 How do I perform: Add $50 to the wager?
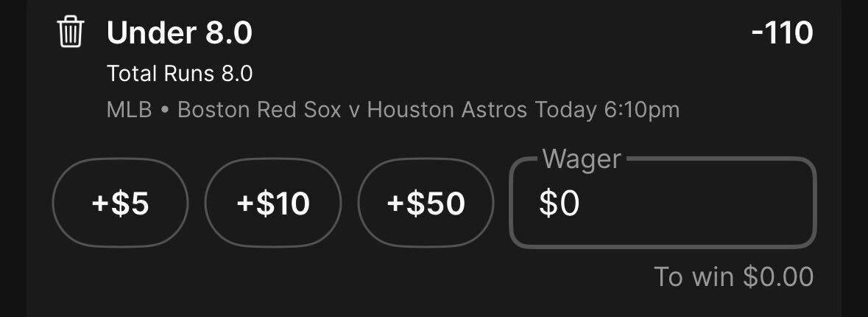(x=426, y=203)
